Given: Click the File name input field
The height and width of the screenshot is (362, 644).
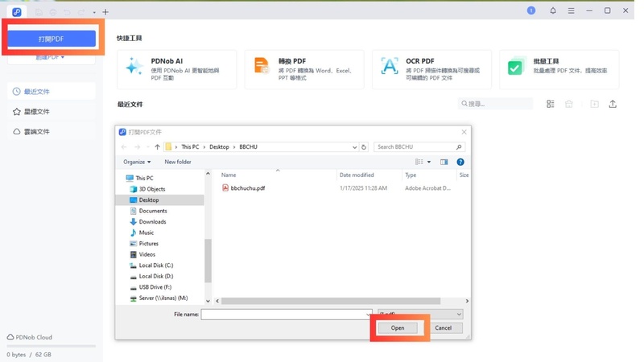Looking at the screenshot, I should 286,315.
